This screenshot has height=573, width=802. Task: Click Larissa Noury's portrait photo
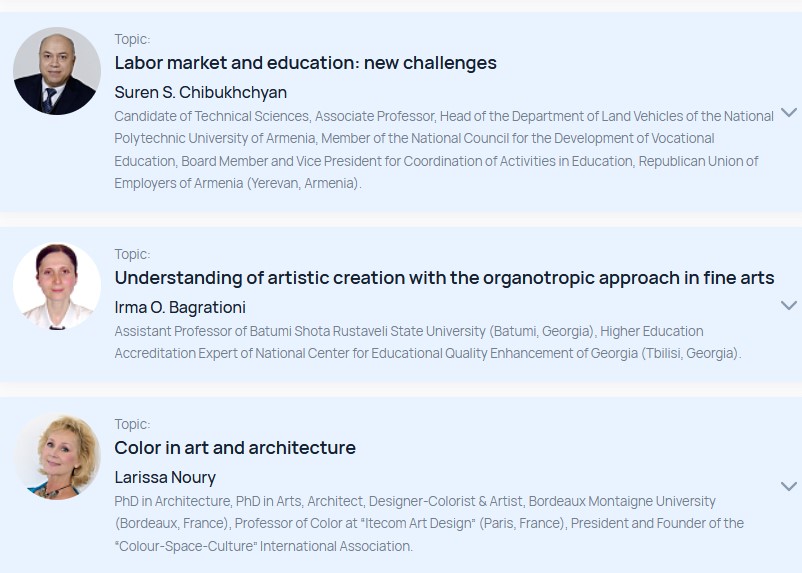click(x=57, y=457)
